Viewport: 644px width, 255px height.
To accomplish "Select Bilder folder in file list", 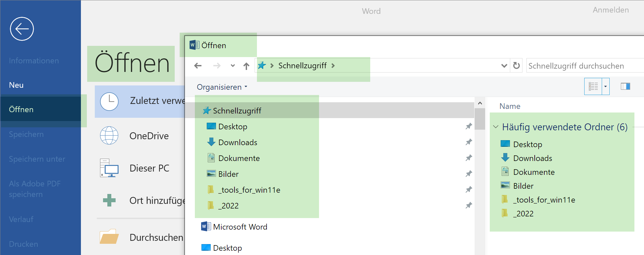I will point(523,186).
